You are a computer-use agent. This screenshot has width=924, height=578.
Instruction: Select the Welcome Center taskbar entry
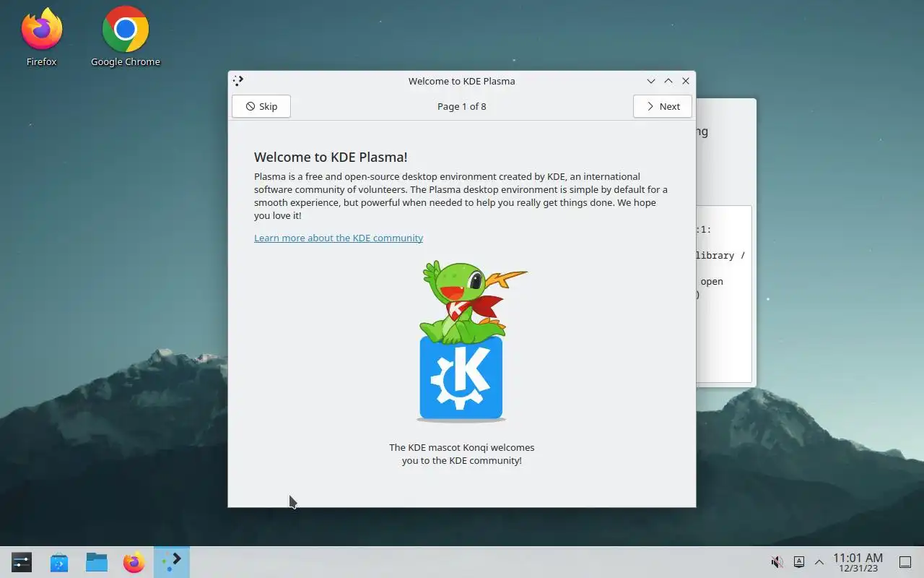pyautogui.click(x=172, y=562)
